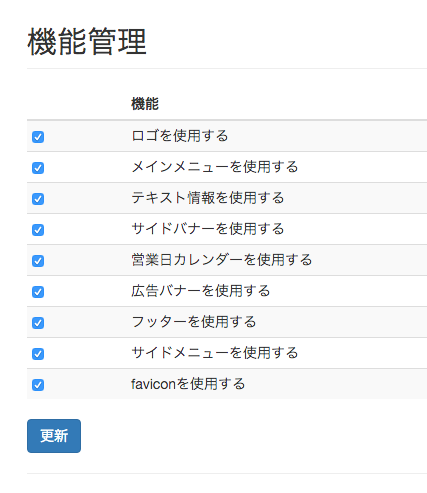The height and width of the screenshot is (493, 427).
Task: Toggle the サイドメニューを使用する checkbox
Action: [x=38, y=354]
